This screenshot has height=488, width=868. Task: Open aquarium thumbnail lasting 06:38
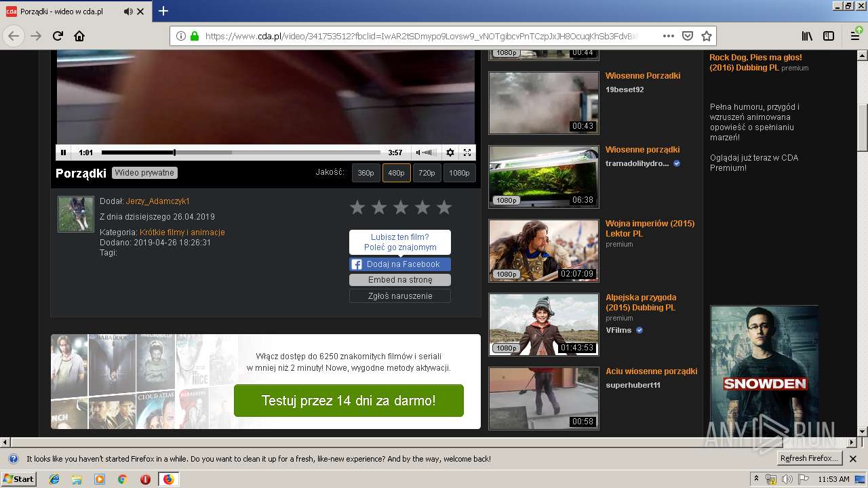(544, 177)
